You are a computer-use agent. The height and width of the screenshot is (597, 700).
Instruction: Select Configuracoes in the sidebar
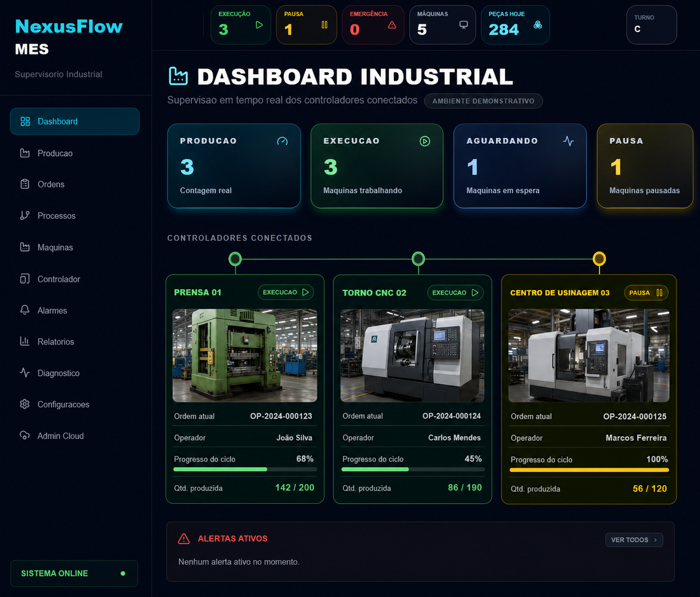click(75, 405)
